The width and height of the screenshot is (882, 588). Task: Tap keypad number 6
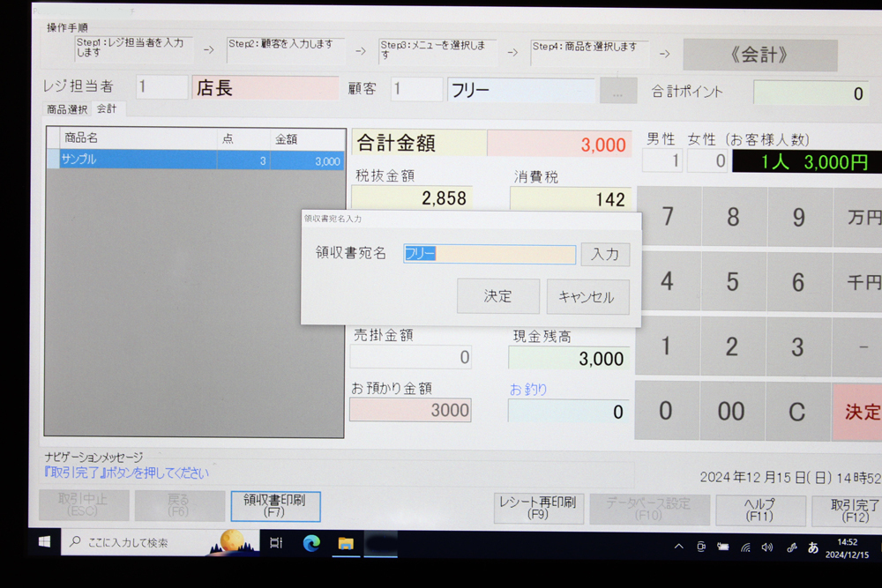coord(798,281)
